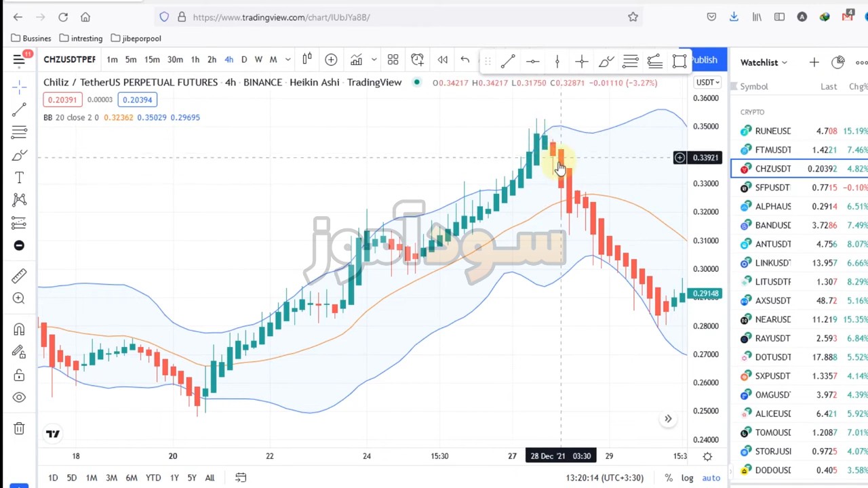868x488 pixels.
Task: Select the BB 20 close indicator legend
Action: [x=71, y=117]
